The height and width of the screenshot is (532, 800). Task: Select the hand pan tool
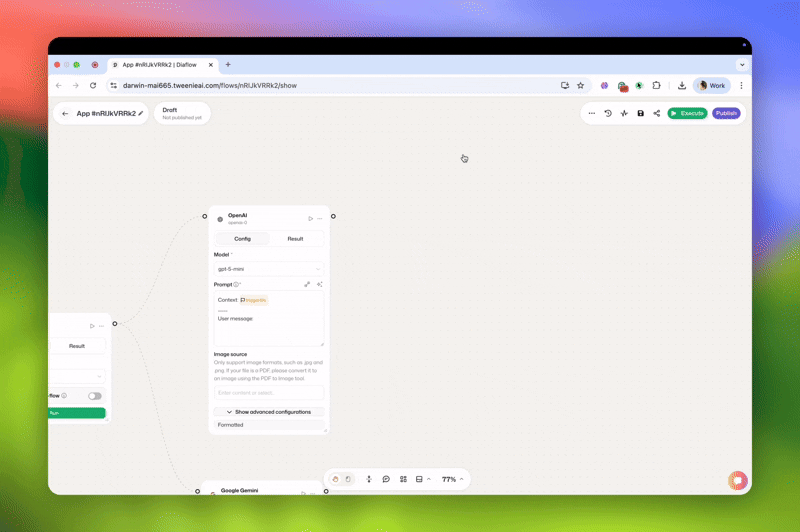click(x=335, y=479)
